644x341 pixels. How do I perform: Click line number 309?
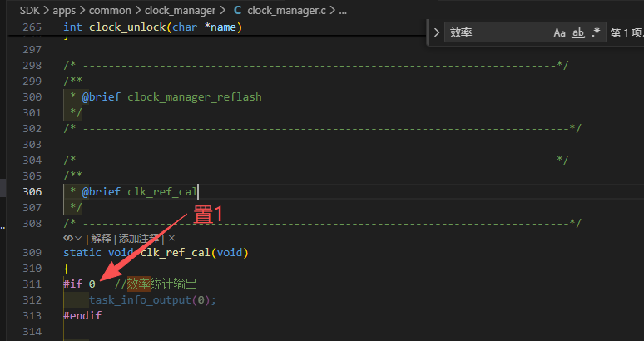[x=32, y=252]
